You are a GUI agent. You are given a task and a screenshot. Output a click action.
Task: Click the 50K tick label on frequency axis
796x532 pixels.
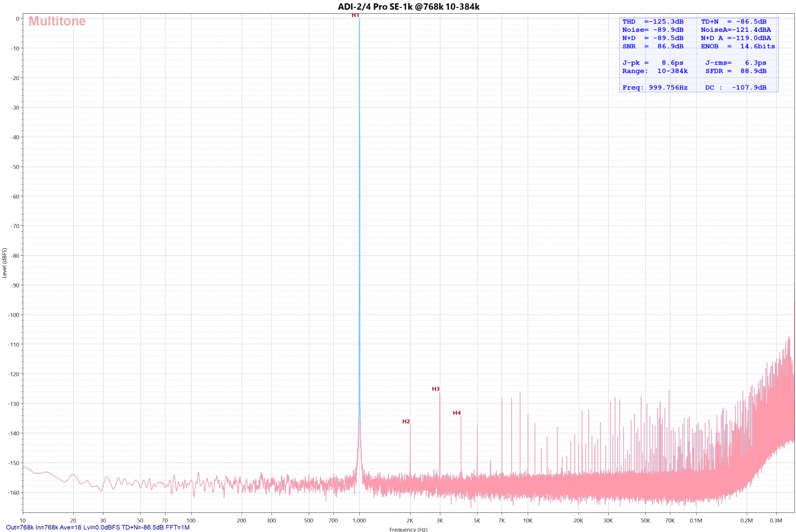pos(645,520)
